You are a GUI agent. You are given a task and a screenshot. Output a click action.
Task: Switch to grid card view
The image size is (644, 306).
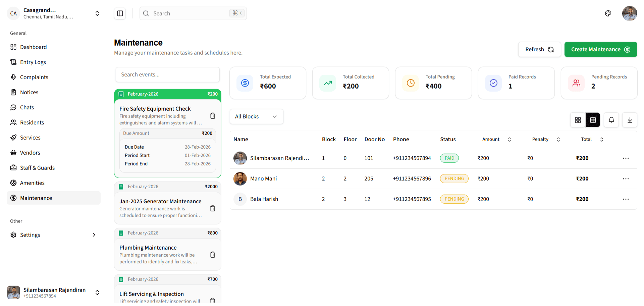tap(578, 120)
